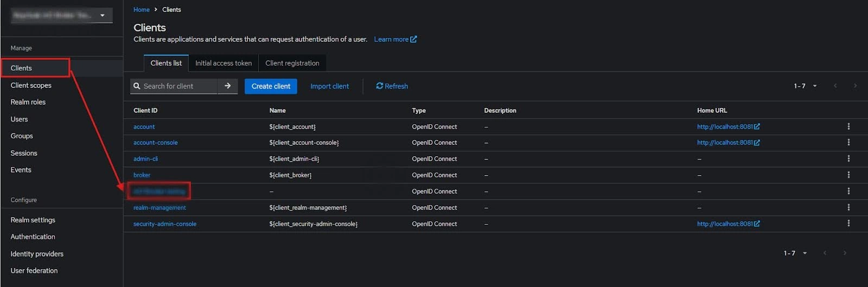
Task: Expand the top 1-7 per-page dropdown
Action: click(806, 86)
